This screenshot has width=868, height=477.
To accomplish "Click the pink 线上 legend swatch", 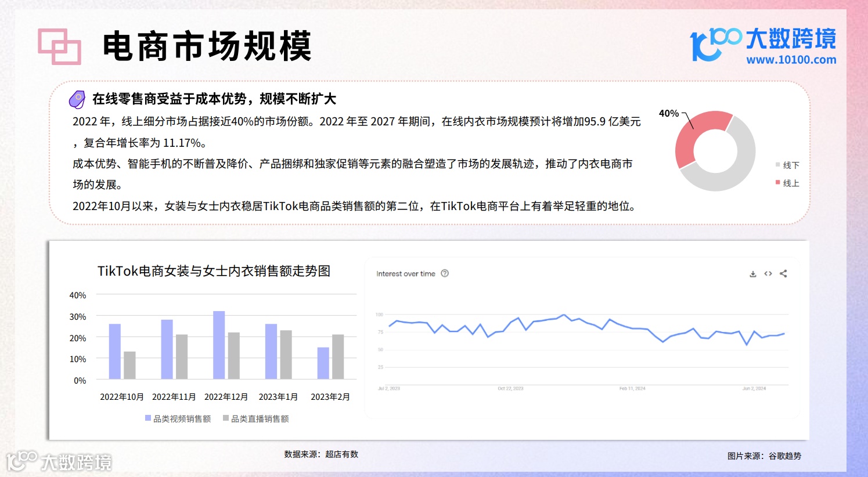I will 777,182.
